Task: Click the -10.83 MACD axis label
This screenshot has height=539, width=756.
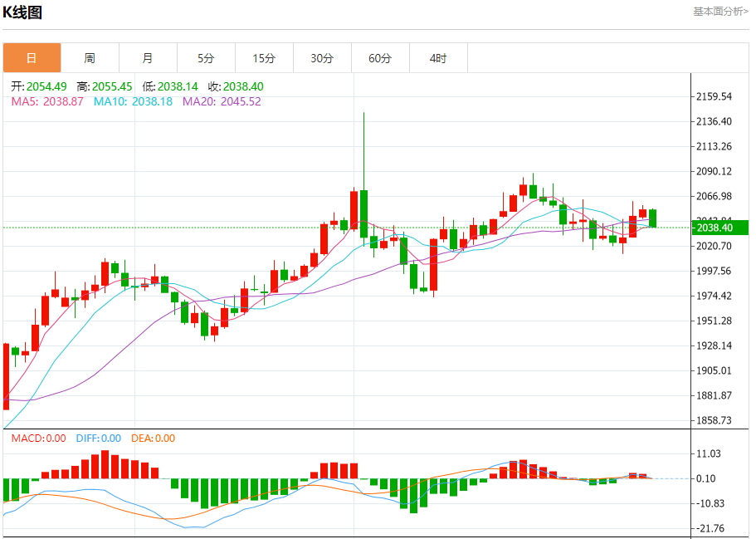Action: pyautogui.click(x=710, y=503)
